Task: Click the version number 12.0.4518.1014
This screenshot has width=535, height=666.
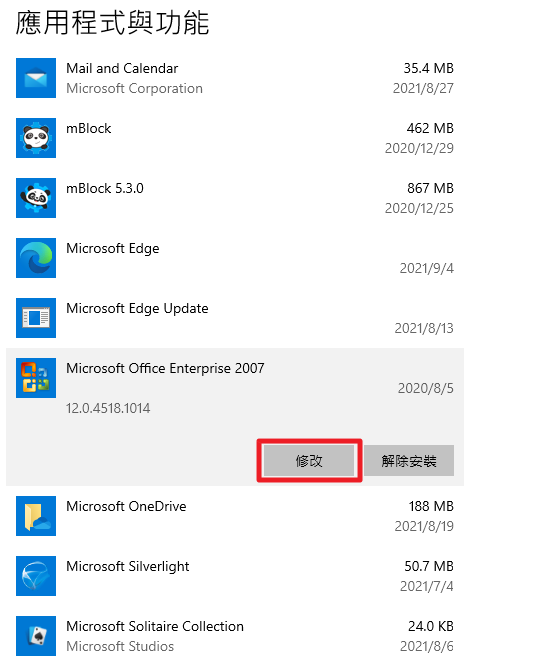Action: point(108,409)
